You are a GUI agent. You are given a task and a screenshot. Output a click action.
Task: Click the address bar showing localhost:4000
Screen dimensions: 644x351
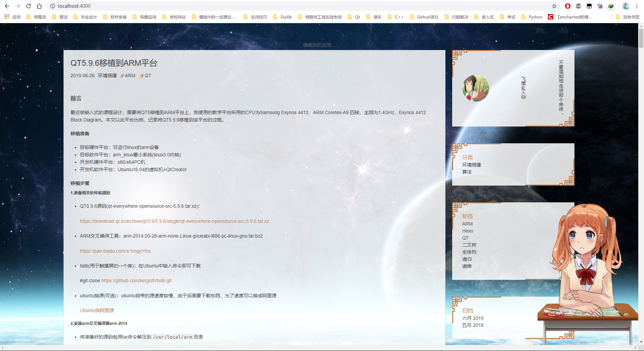[x=134, y=6]
